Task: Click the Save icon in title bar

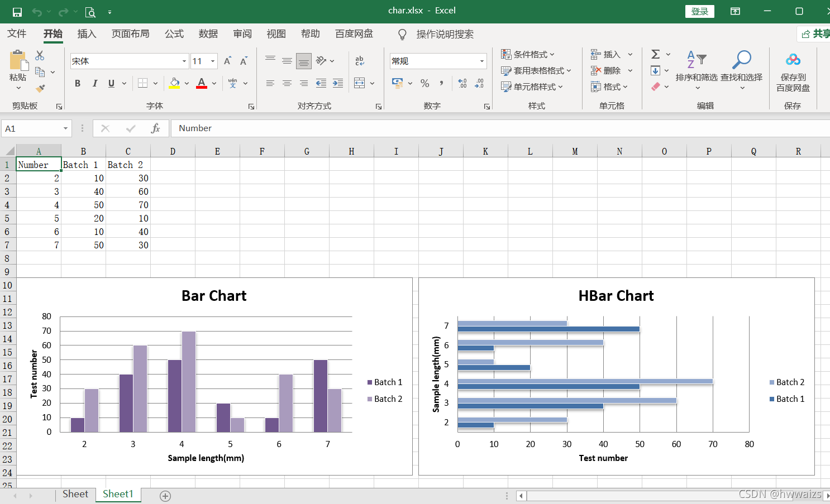Action: [x=17, y=12]
